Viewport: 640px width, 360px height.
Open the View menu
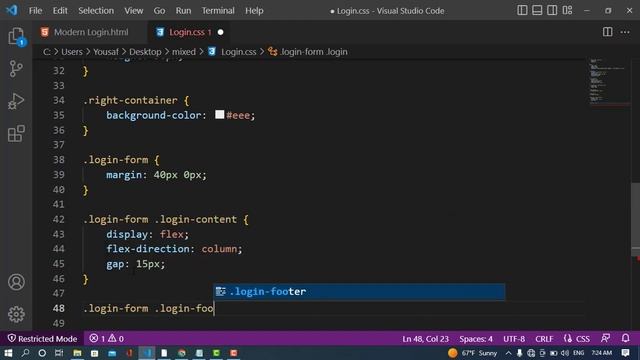tap(133, 11)
